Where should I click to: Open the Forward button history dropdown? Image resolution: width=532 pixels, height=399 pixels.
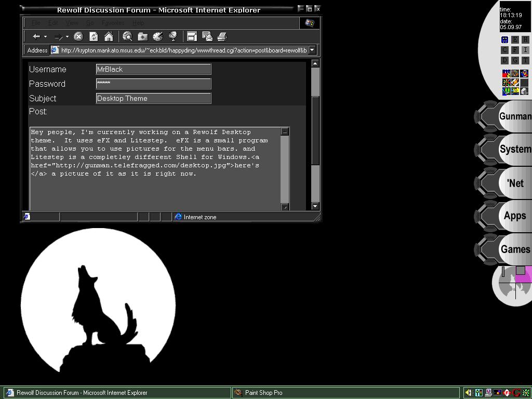click(67, 37)
